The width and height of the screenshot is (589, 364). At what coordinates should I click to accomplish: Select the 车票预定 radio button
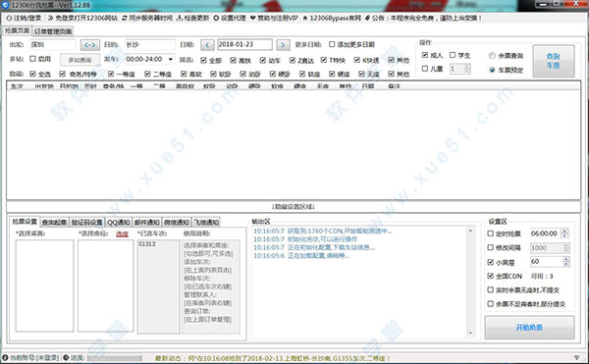(492, 70)
